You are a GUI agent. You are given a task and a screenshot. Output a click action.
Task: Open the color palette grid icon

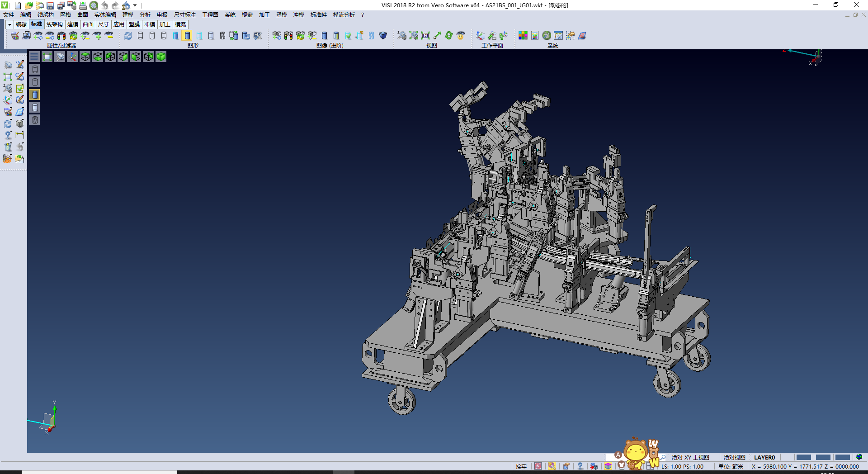point(523,36)
